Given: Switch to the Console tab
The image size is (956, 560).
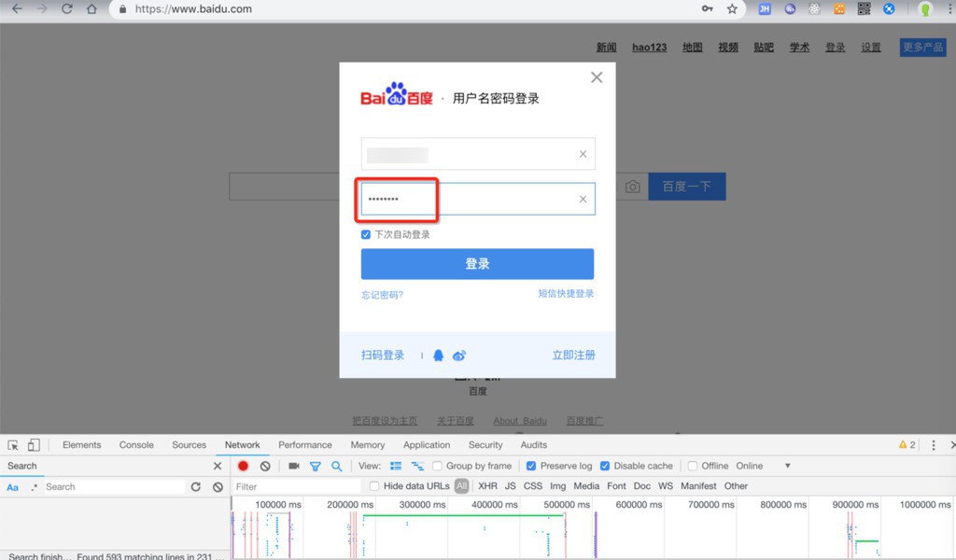Looking at the screenshot, I should (136, 445).
